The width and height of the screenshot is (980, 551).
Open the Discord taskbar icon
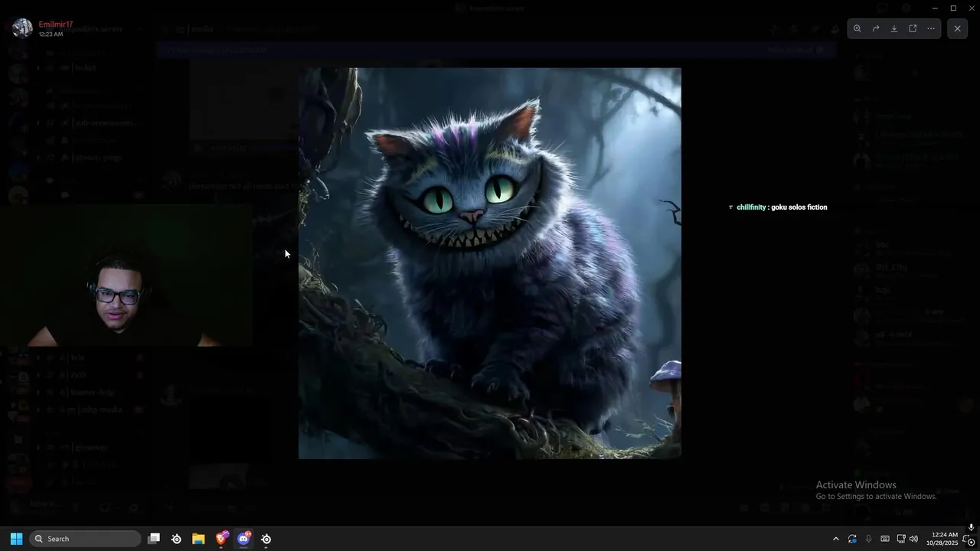point(243,539)
